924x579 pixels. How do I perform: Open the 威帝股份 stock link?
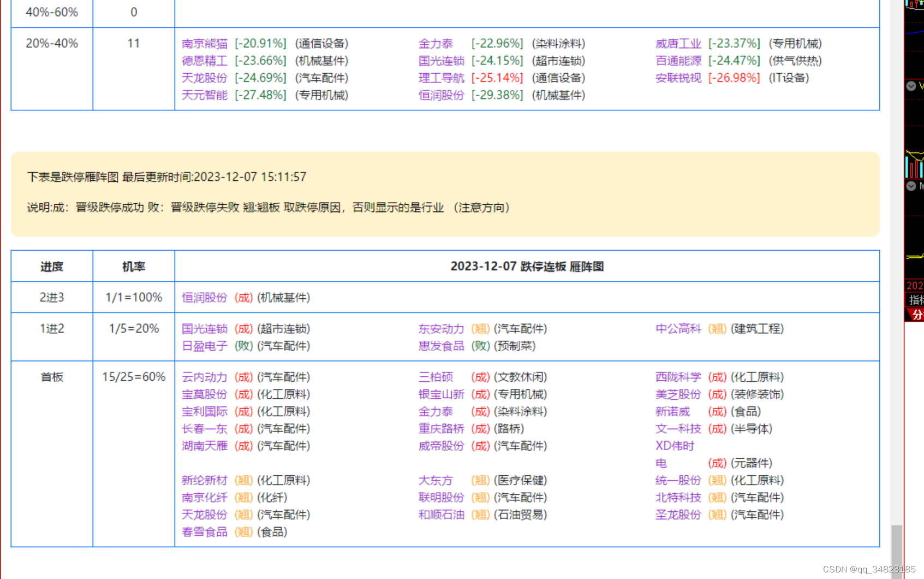pyautogui.click(x=441, y=446)
